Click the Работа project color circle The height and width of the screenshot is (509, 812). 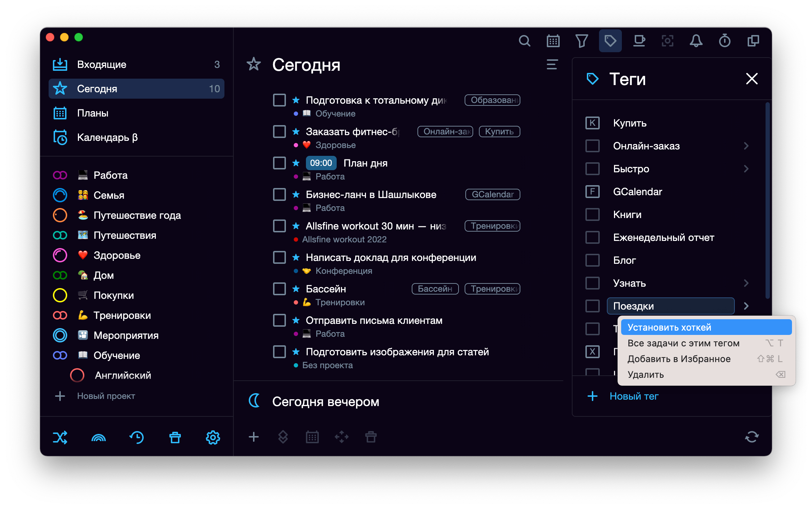[60, 175]
